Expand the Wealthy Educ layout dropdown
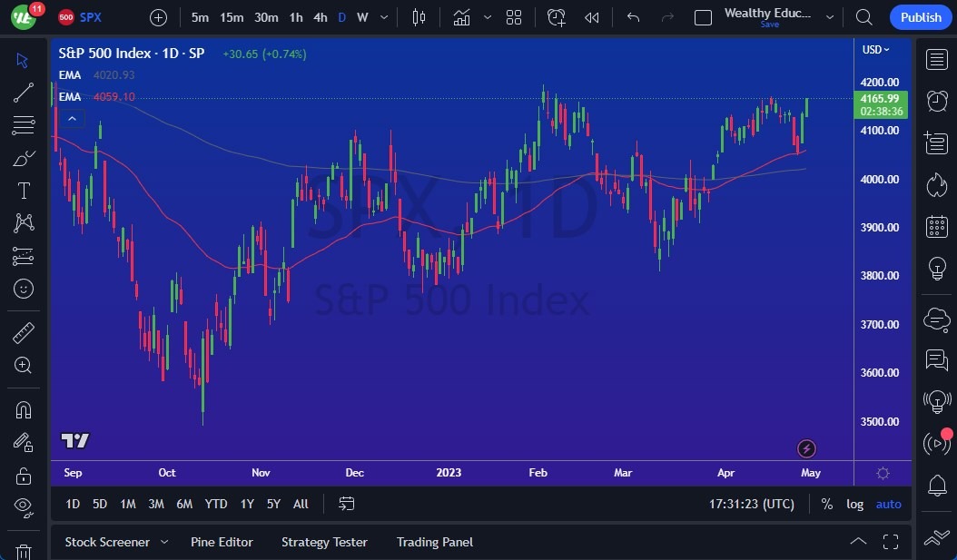This screenshot has height=560, width=957. [830, 17]
